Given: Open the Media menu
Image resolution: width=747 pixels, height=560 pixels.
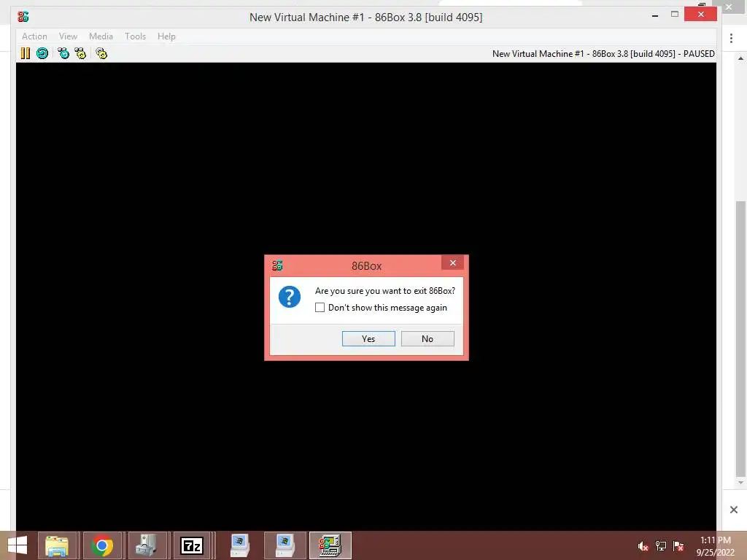Looking at the screenshot, I should coord(101,36).
